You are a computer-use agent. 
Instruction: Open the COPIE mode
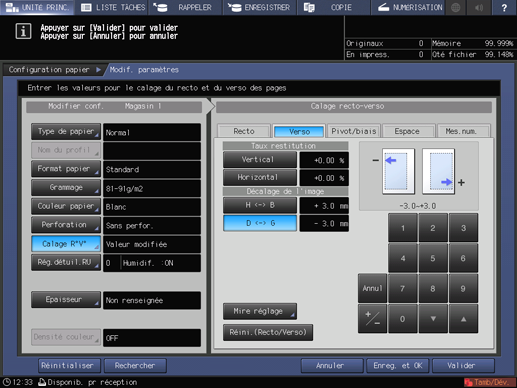point(333,7)
